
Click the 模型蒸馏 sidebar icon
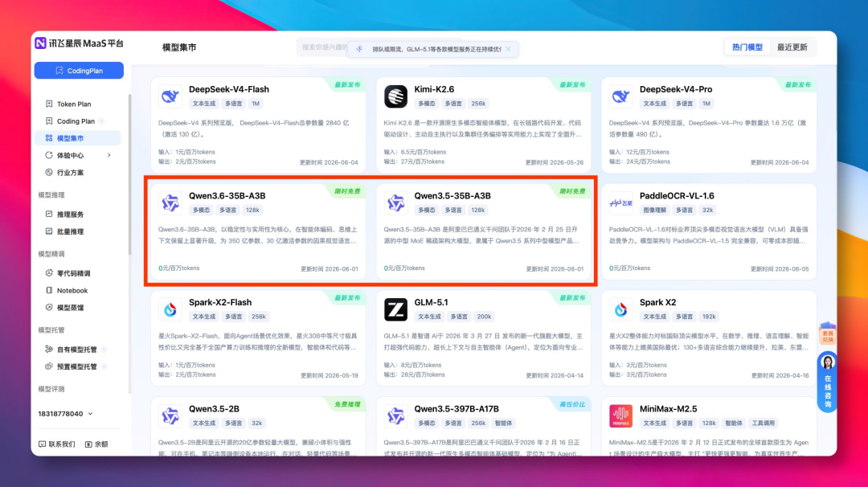coord(49,308)
